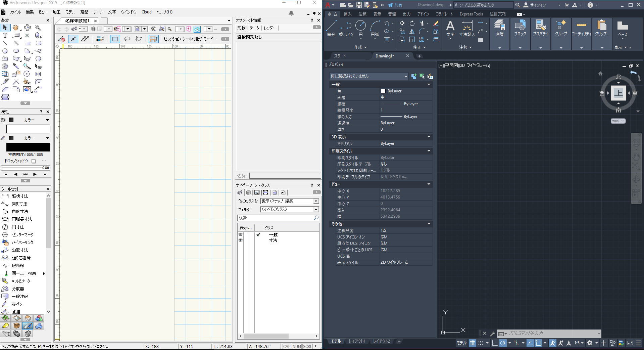
Task: Activate the AutoCAD Move tool icon
Action: (402, 23)
